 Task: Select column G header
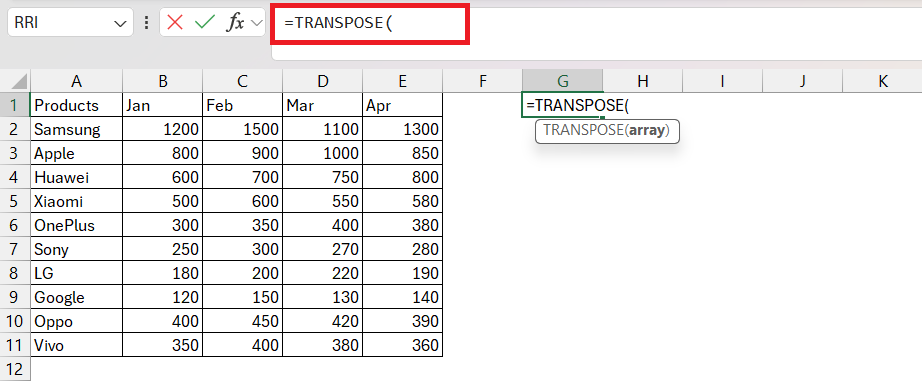pyautogui.click(x=563, y=81)
